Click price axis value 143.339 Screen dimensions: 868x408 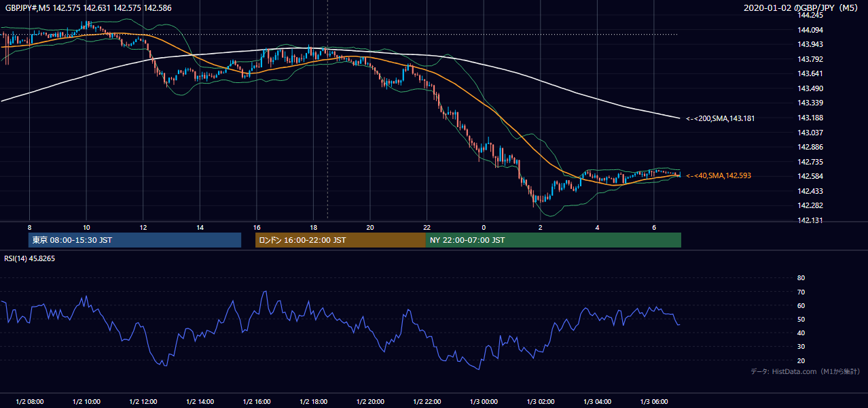click(x=812, y=103)
